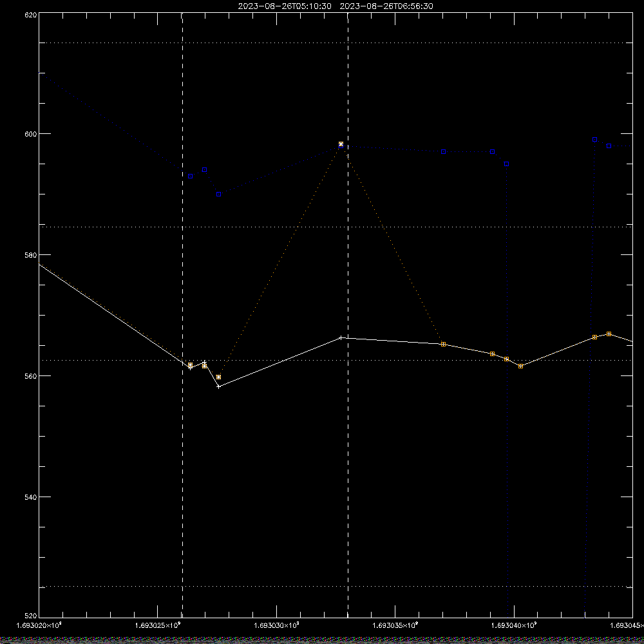This screenshot has height=644, width=644.
Task: Click the title timestamp 2023-08-26T05:10:30
Action: [x=285, y=6]
